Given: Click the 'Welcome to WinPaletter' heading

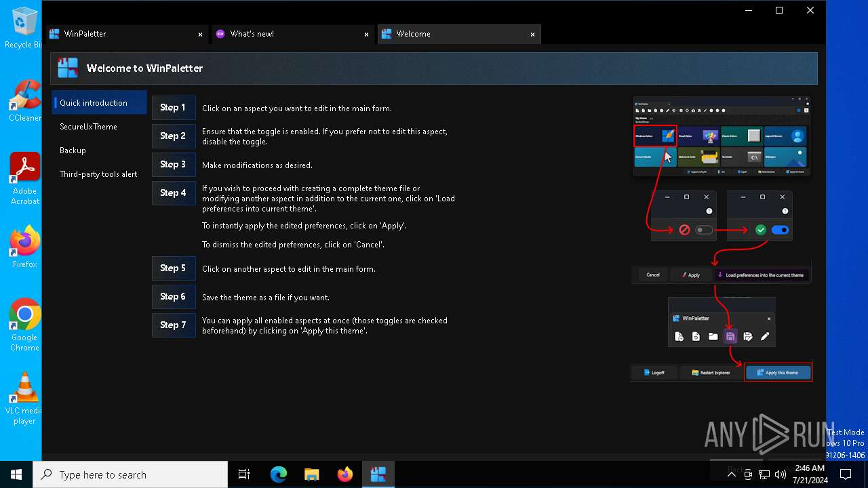Looking at the screenshot, I should point(144,68).
